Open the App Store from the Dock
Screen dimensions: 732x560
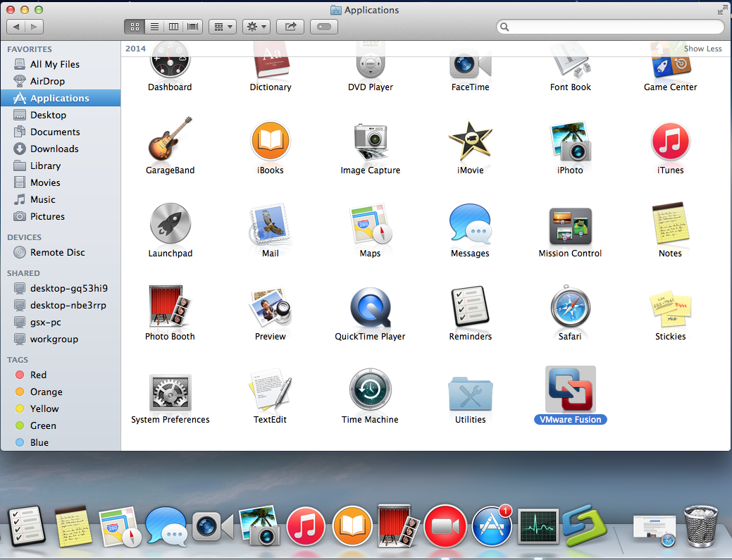[492, 525]
